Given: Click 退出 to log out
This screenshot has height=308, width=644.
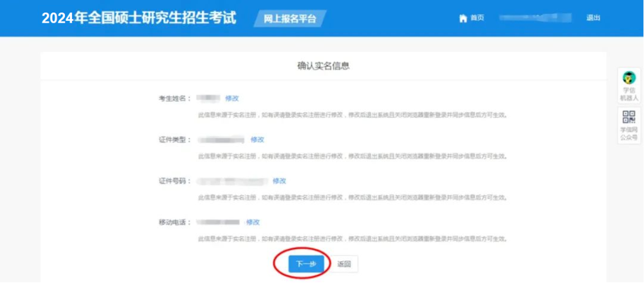Looking at the screenshot, I should click(x=593, y=18).
